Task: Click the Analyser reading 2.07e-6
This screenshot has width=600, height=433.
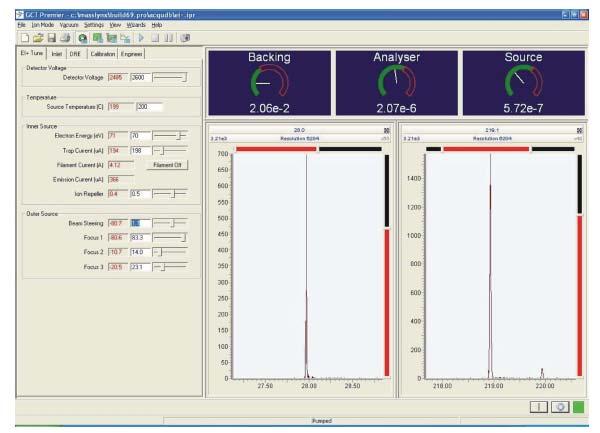Action: tap(396, 108)
